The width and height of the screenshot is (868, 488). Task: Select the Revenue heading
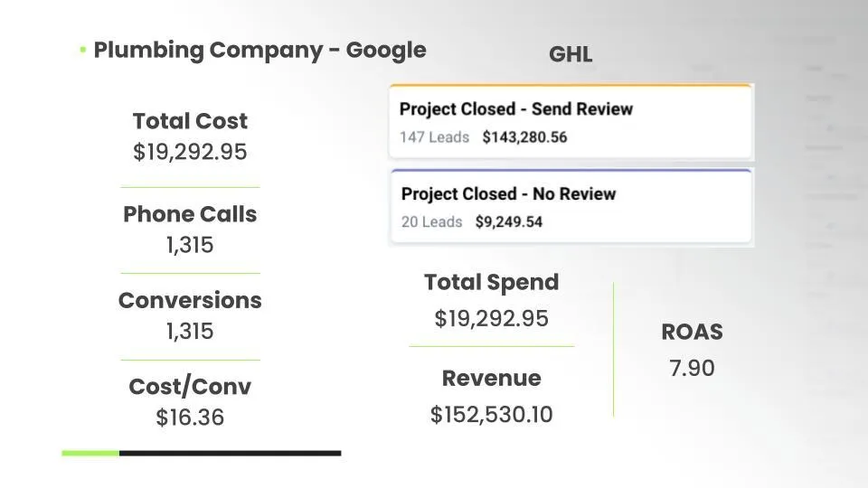coord(491,378)
